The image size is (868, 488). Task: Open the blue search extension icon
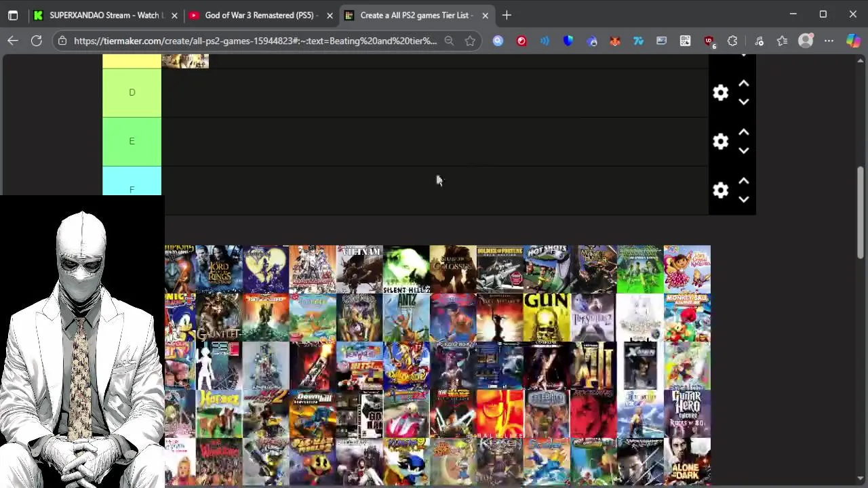(x=498, y=41)
